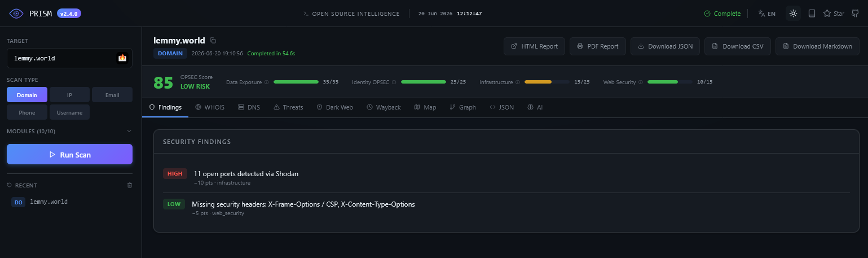Click Download Markdown button

click(x=817, y=46)
